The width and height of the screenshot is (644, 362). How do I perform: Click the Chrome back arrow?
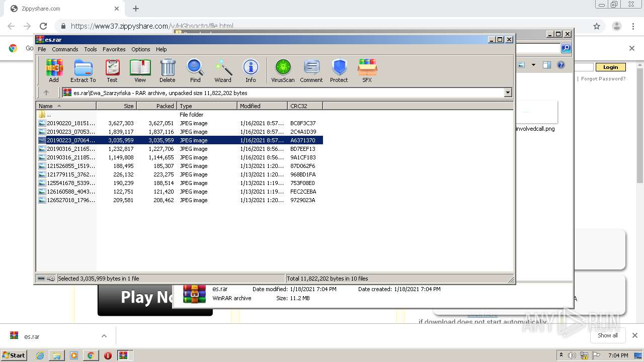coord(11,26)
